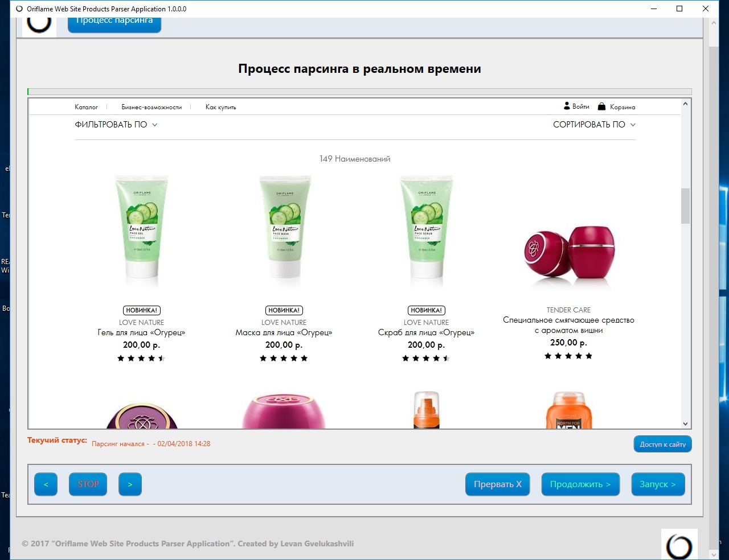Click the embedded browser scroll-down arrow
This screenshot has height=560, width=729.
click(686, 424)
